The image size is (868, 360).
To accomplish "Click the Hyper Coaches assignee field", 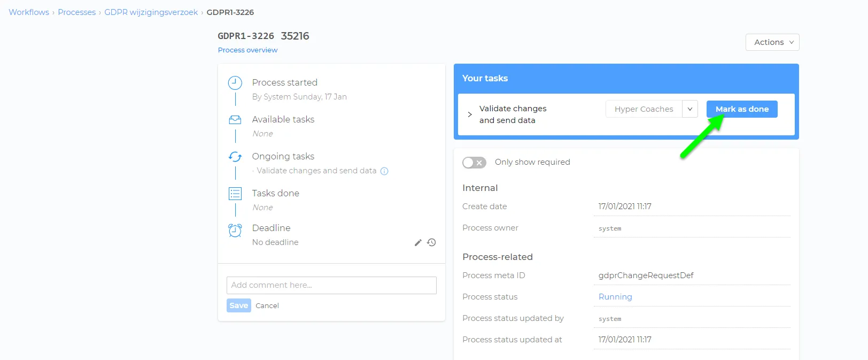I will pos(644,109).
